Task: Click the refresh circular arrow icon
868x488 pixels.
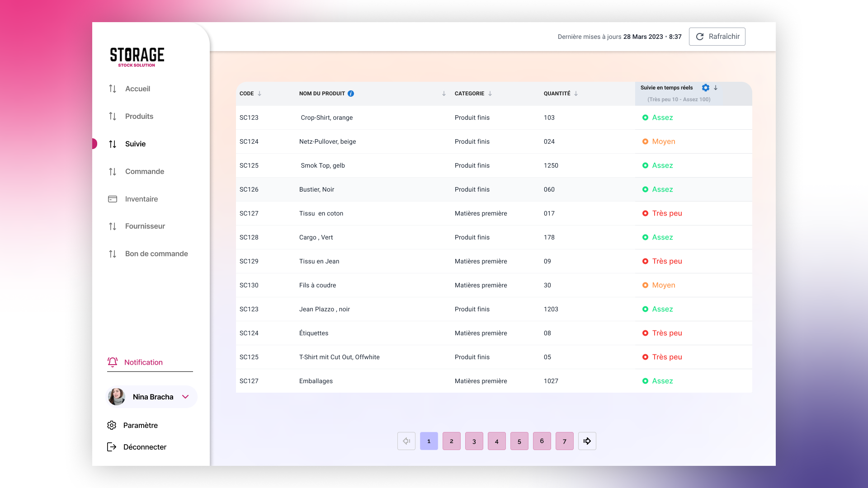Action: tap(700, 37)
